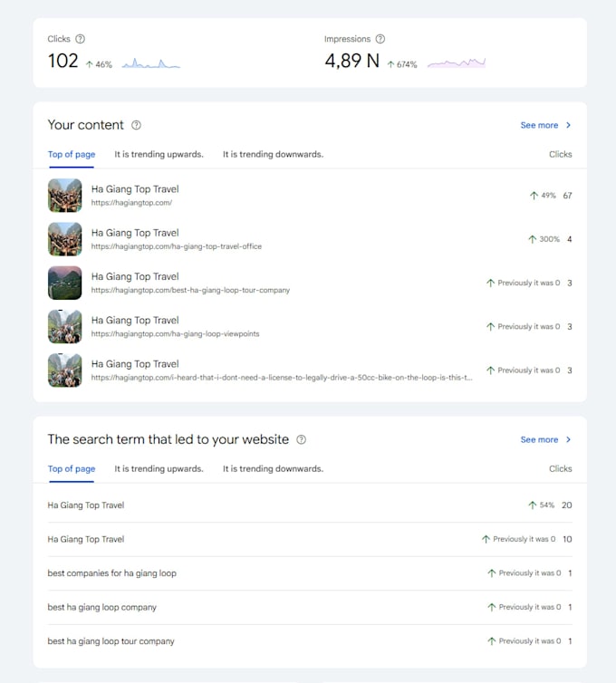This screenshot has width=616, height=683.
Task: Click the Clicks column header in Your content
Action: point(560,154)
